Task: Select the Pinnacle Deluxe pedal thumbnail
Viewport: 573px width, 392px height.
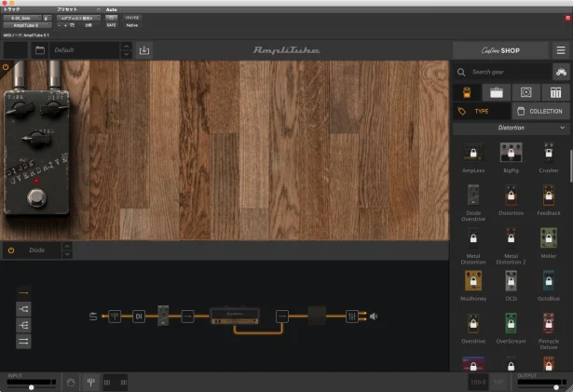Action: pyautogui.click(x=549, y=323)
